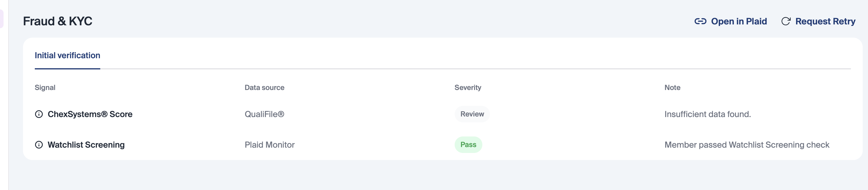Click the Severity column header
Viewport: 868px width, 190px height.
tap(467, 88)
